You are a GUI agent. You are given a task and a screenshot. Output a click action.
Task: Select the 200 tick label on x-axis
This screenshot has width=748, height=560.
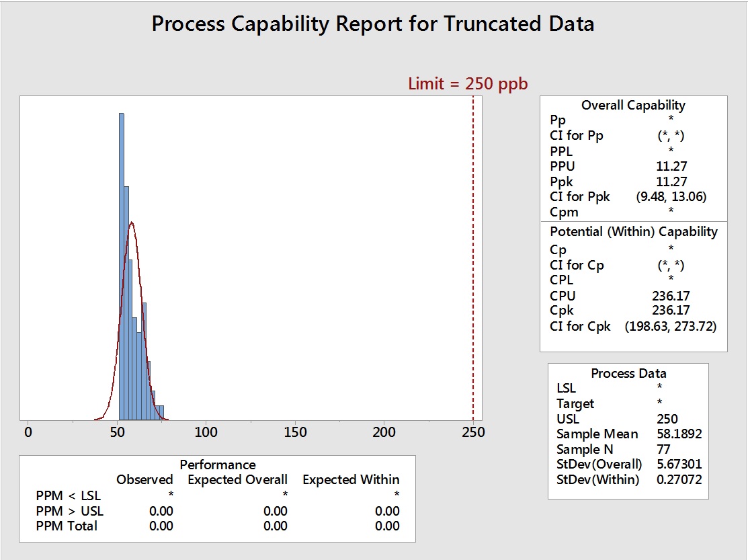pos(384,432)
